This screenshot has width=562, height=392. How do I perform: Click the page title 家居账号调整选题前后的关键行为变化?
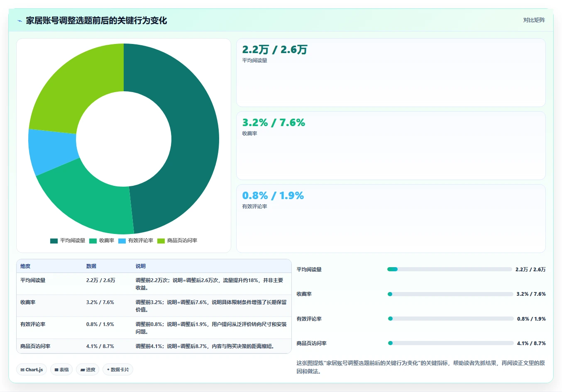tap(96, 20)
